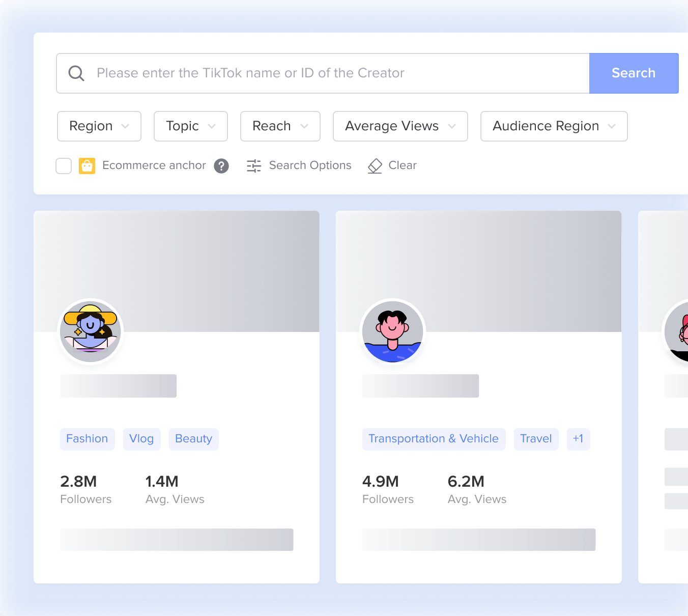Click the Clear filters eraser icon
Viewport: 688px width, 616px height.
392,165
